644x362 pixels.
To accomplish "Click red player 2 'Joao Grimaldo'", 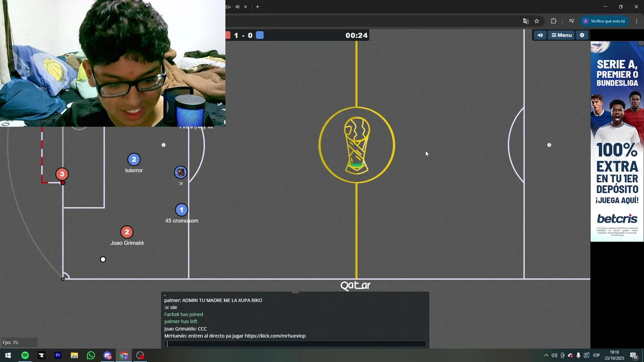I will (127, 232).
